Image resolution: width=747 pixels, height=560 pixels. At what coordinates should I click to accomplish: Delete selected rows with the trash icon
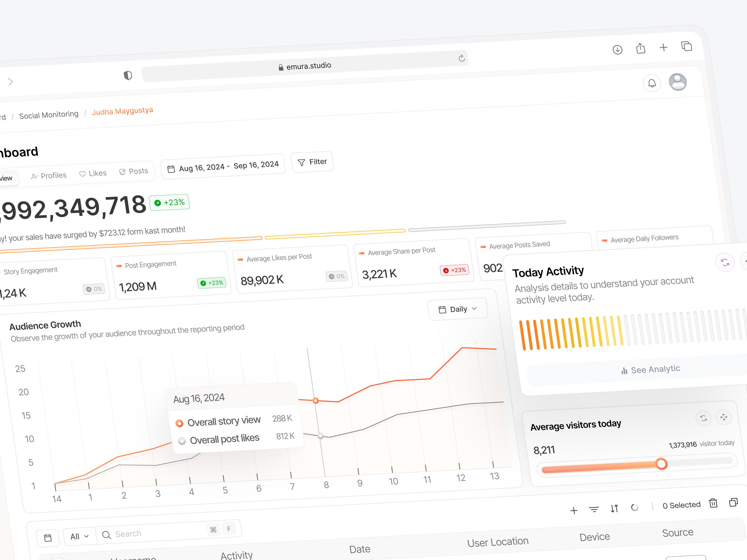click(713, 503)
